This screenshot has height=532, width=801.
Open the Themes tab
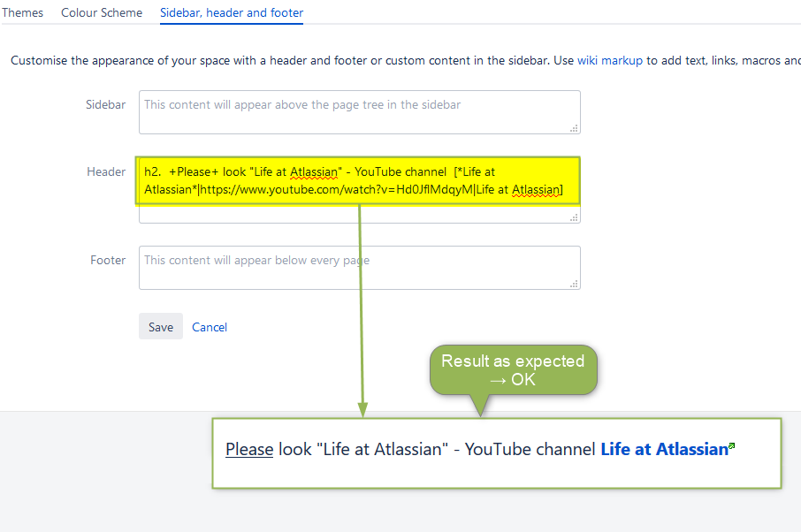click(x=22, y=12)
